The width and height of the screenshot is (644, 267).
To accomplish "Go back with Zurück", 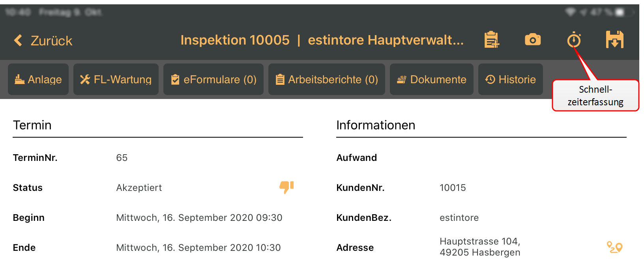I will click(51, 41).
